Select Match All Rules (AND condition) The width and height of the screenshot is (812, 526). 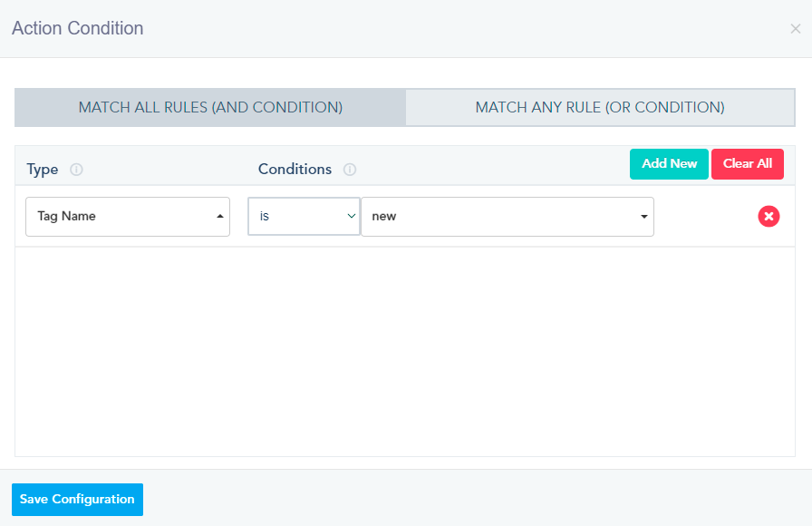[x=210, y=107]
